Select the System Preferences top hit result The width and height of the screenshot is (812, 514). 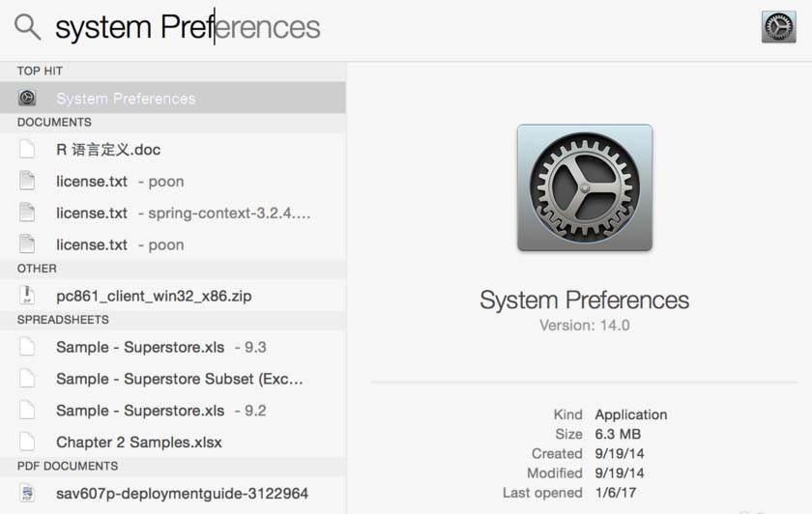[x=126, y=99]
